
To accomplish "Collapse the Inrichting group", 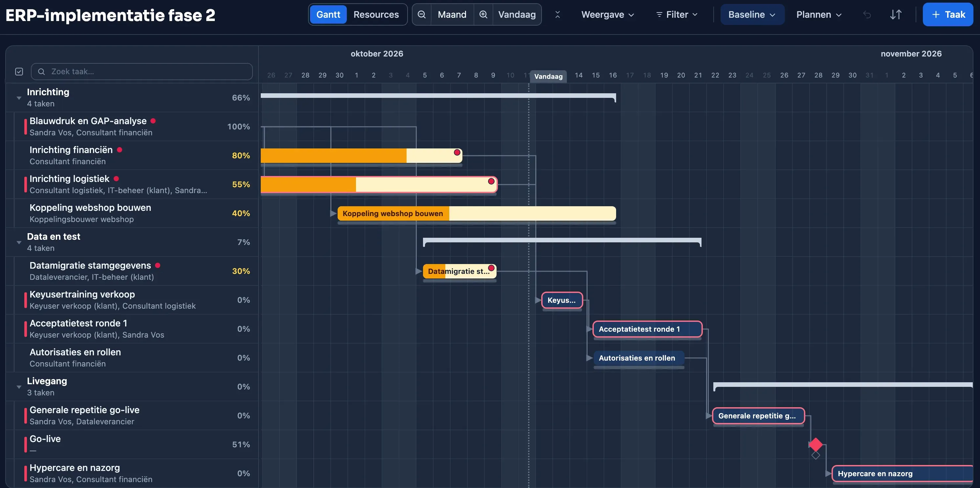I will [x=19, y=98].
